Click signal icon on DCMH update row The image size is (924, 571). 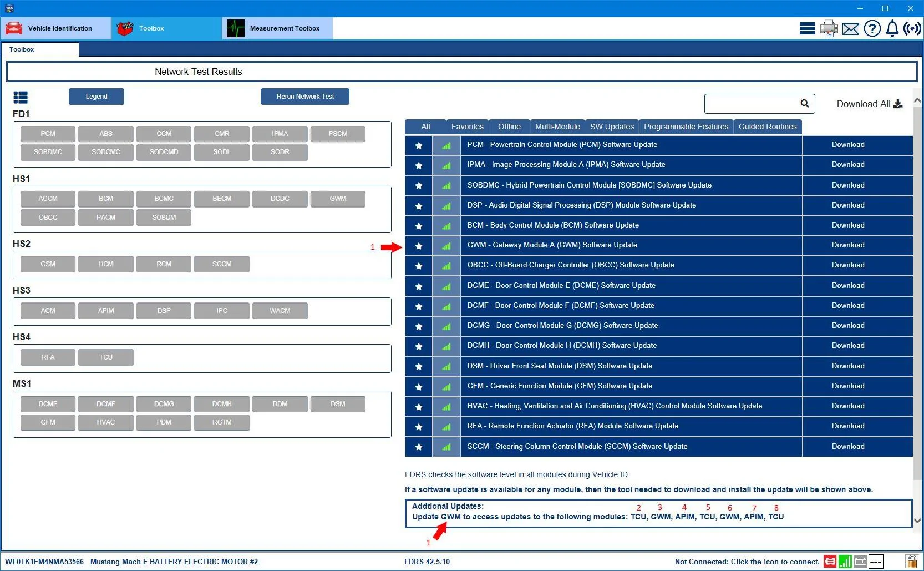tap(446, 346)
